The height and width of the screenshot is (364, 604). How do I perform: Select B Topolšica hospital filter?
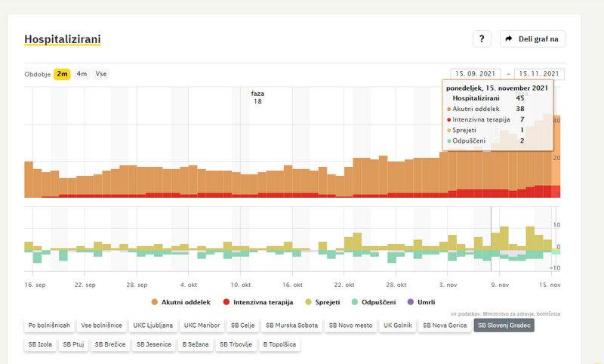click(x=281, y=344)
